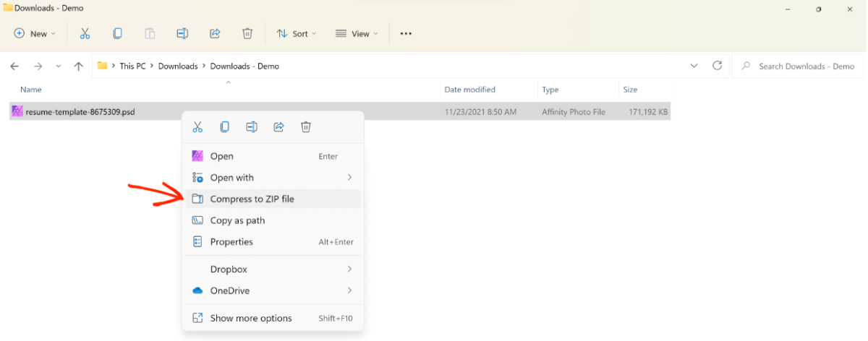Click the Copy icon in the top toolbar
The height and width of the screenshot is (341, 868).
pyautogui.click(x=117, y=33)
